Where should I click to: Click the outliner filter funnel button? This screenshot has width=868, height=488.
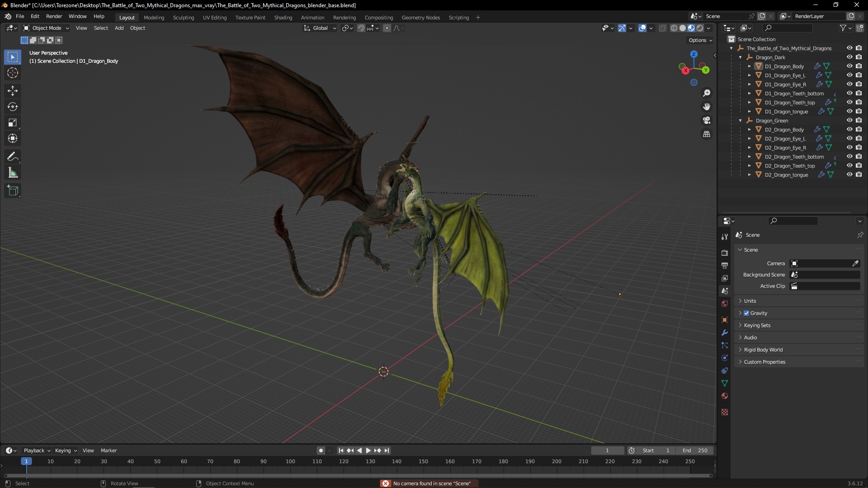click(843, 28)
